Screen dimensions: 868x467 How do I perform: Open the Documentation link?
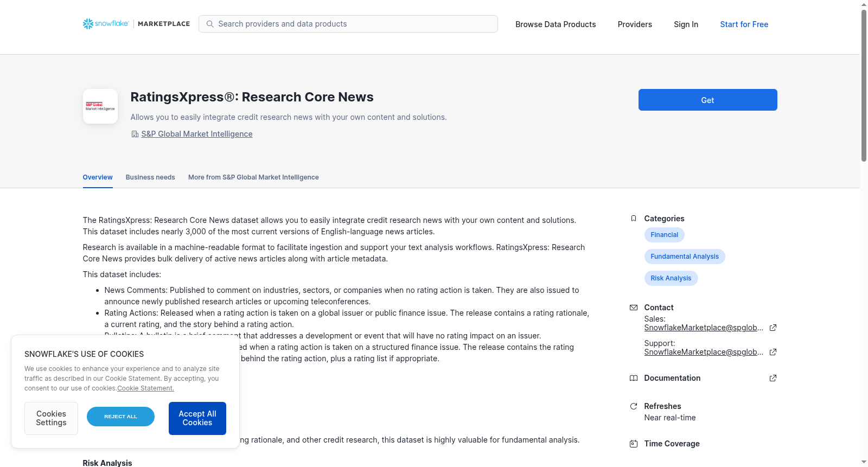[x=672, y=378]
